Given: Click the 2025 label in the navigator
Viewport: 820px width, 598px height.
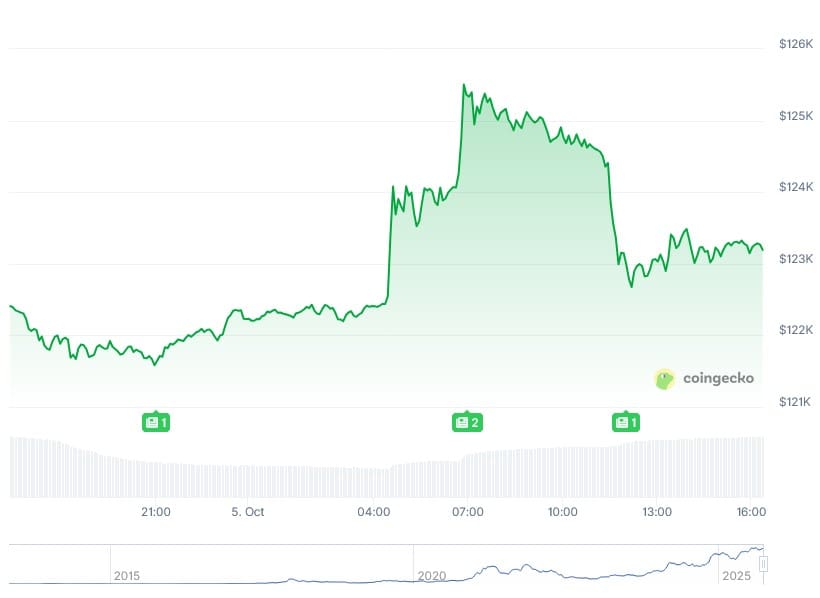Looking at the screenshot, I should (735, 576).
